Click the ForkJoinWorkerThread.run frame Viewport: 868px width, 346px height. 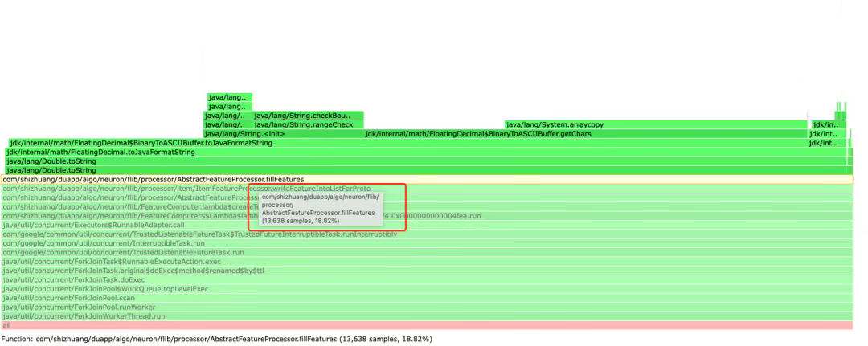pos(426,317)
